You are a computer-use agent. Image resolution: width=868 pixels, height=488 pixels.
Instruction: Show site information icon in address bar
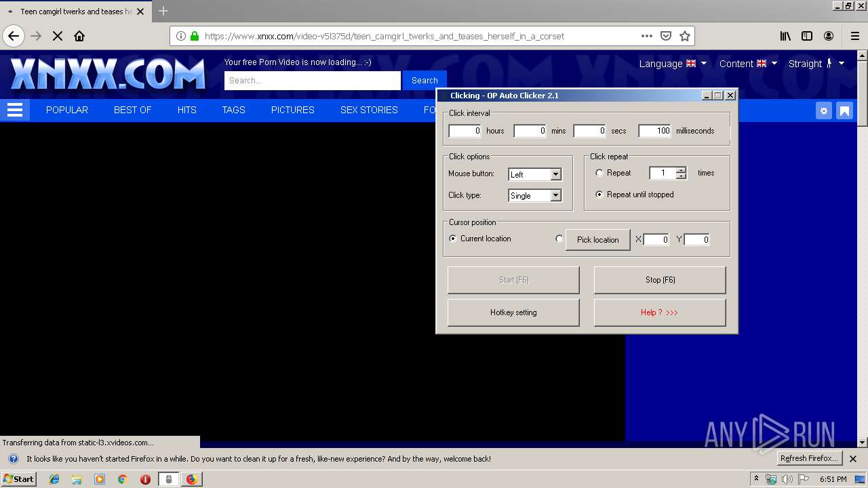[x=181, y=36]
